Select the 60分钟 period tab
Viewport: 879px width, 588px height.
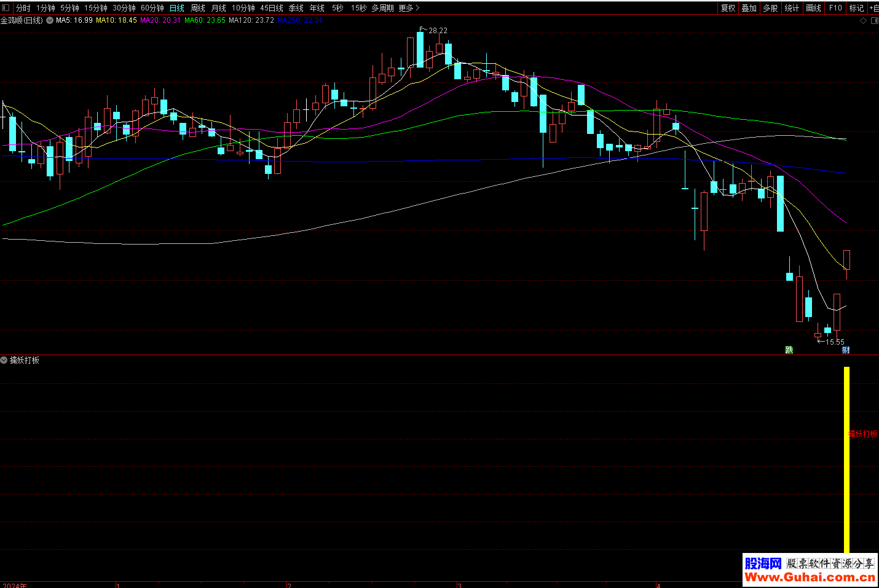point(152,8)
